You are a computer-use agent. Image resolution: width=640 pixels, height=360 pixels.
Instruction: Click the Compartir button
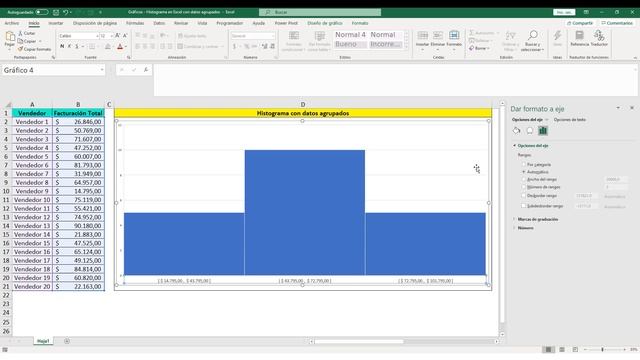[x=580, y=23]
